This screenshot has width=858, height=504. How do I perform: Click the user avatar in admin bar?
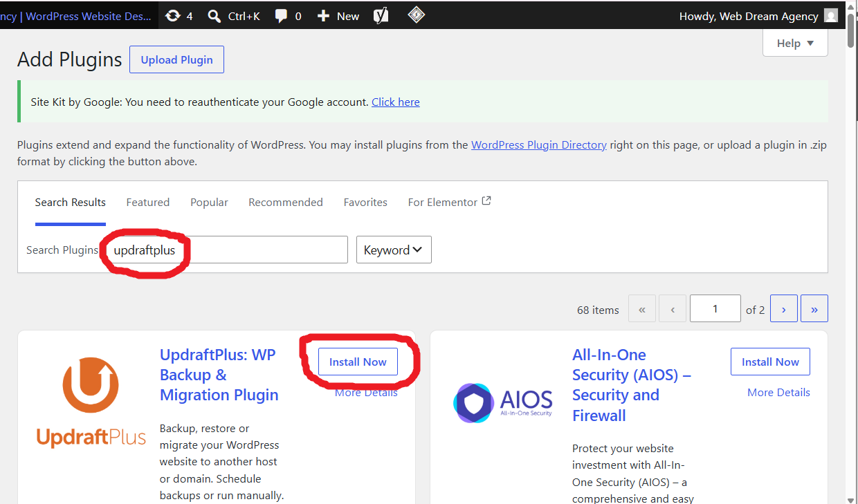click(831, 16)
